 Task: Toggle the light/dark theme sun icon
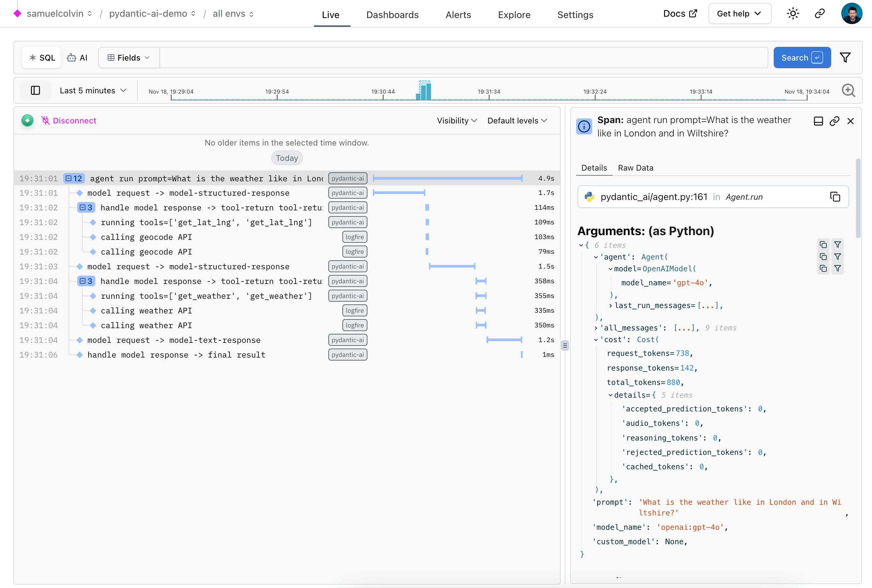793,14
